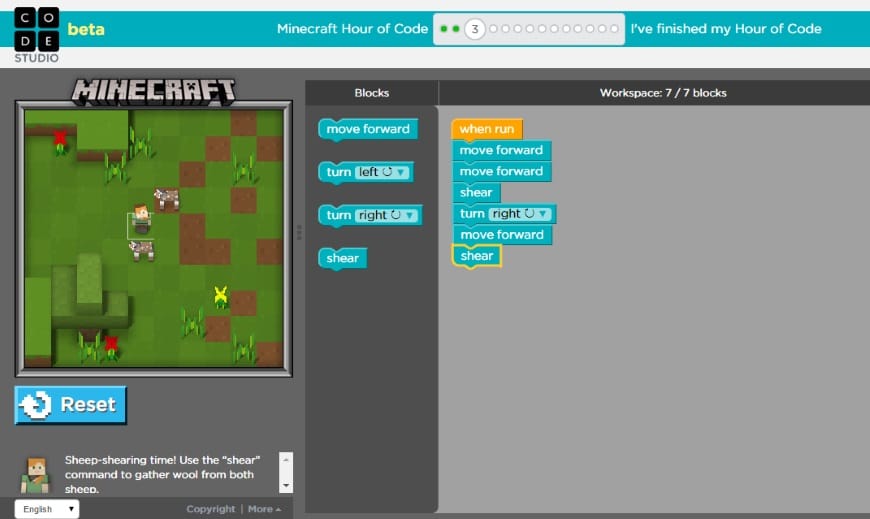Open the completed level 2 green dot
The height and width of the screenshot is (519, 870).
coord(456,29)
